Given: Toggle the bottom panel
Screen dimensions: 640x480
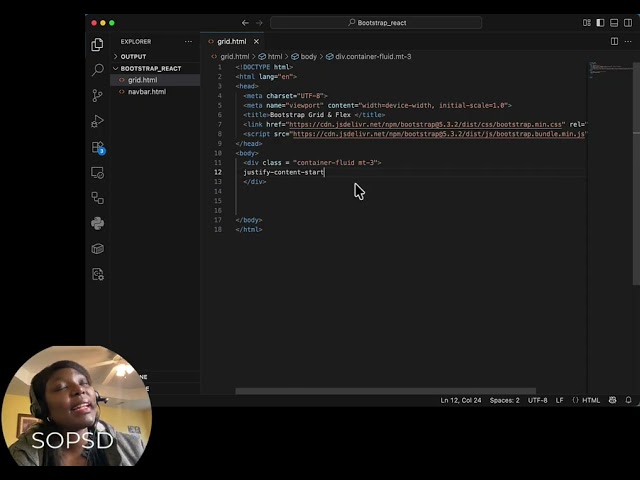Looking at the screenshot, I should [x=614, y=23].
